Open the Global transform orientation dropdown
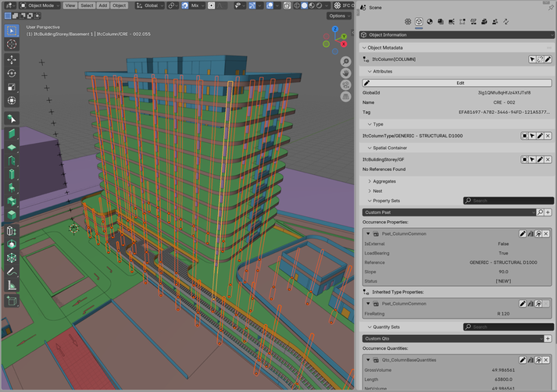Screen dimensions: 557x392 point(150,5)
